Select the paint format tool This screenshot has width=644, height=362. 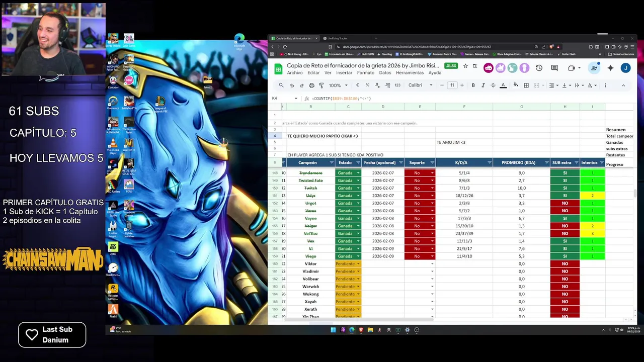321,85
